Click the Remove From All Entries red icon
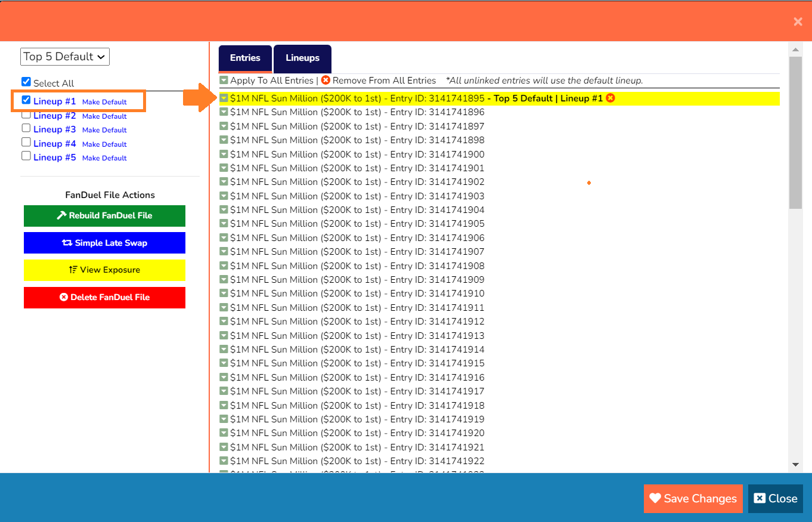The image size is (812, 522). 325,80
